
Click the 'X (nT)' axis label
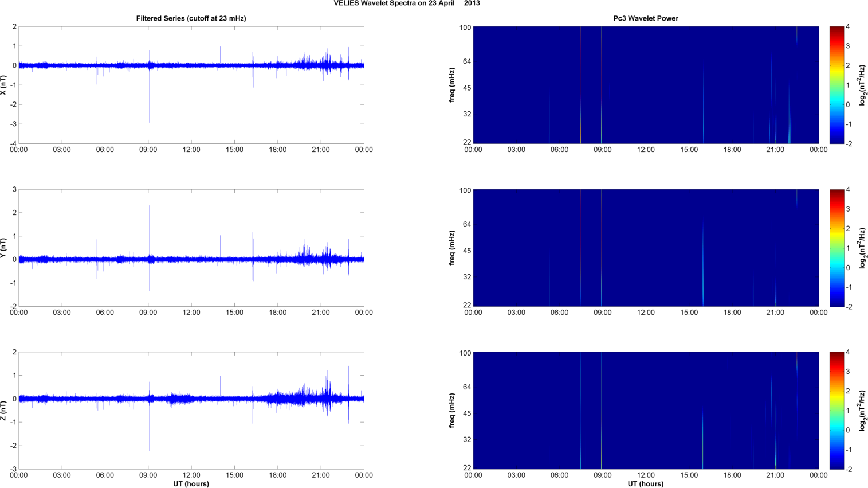coord(3,85)
